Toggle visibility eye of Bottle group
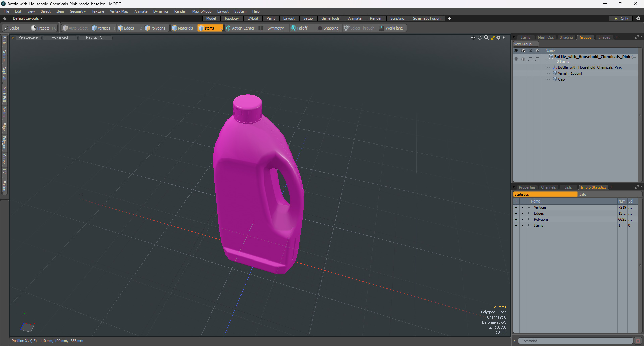The width and height of the screenshot is (644, 346). [516, 59]
